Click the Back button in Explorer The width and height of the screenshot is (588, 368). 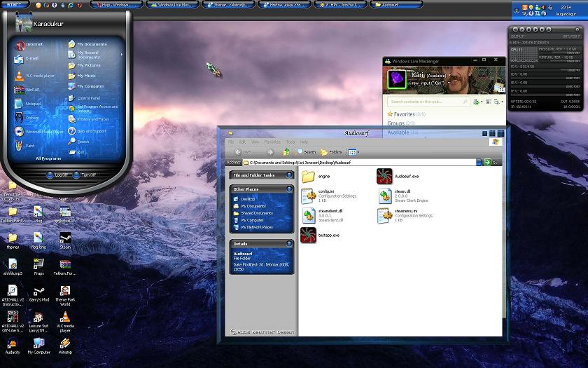243,152
